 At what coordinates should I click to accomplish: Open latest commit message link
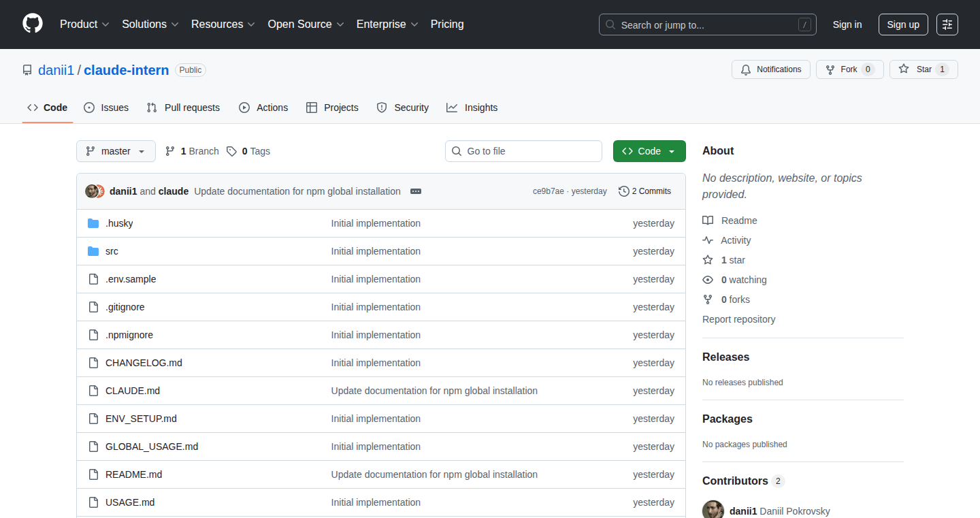[x=297, y=191]
